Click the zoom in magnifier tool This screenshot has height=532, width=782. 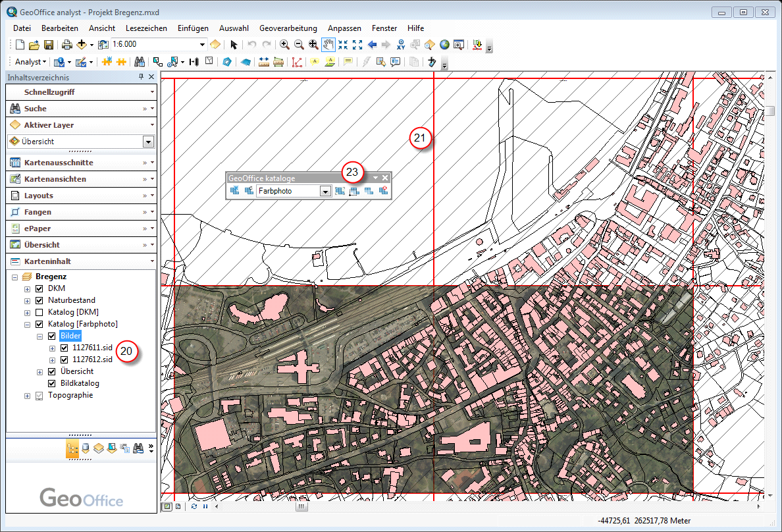pyautogui.click(x=285, y=45)
